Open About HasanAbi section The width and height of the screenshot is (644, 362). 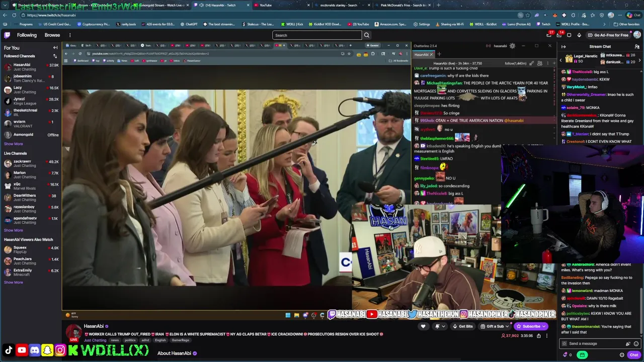tap(174, 353)
